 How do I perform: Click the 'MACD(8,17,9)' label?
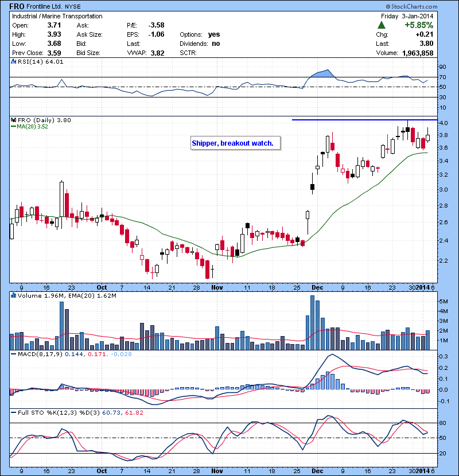click(40, 354)
